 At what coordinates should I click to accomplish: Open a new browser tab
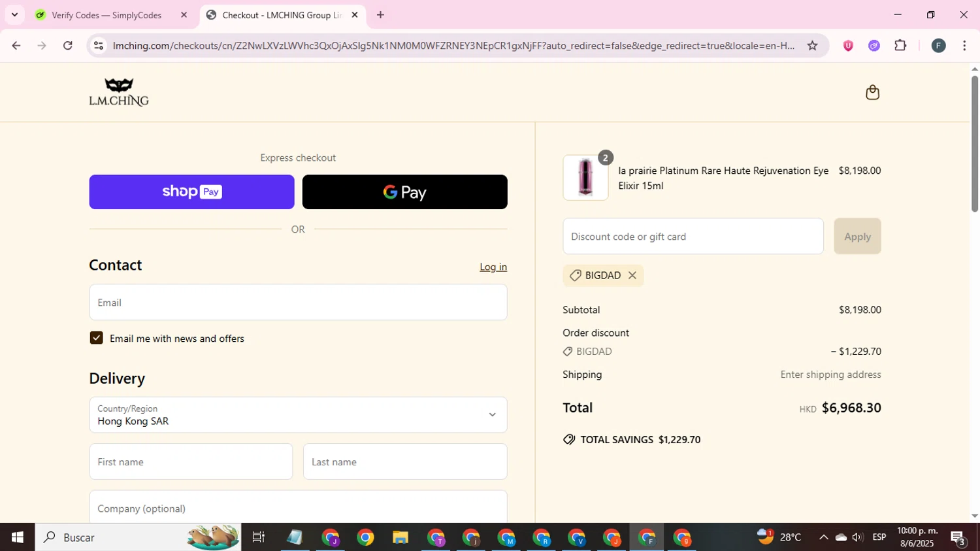pos(380,14)
